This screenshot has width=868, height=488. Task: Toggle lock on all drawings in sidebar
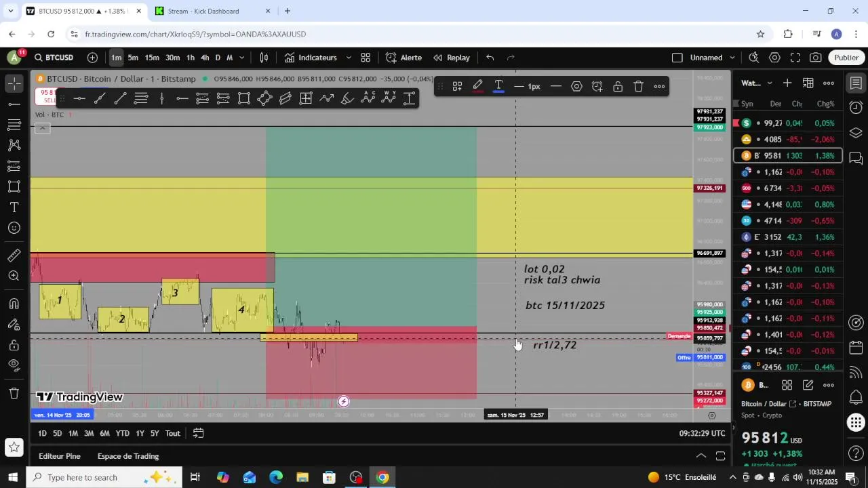[14, 345]
